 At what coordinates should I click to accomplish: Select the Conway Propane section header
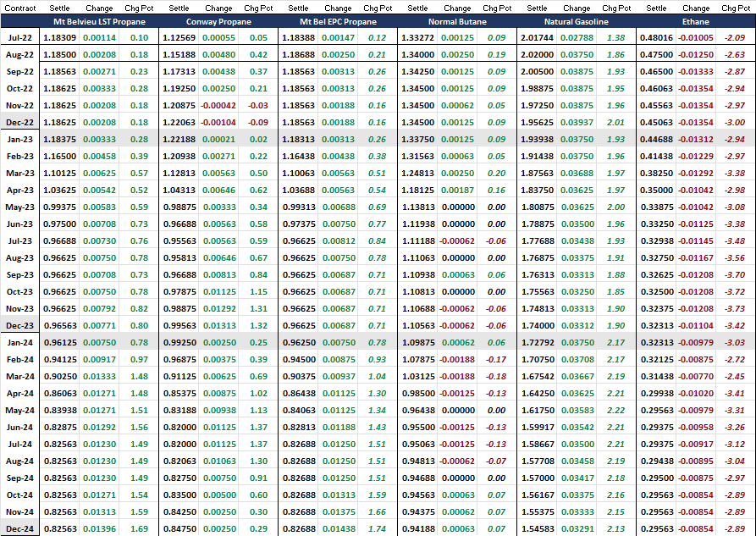click(218, 22)
